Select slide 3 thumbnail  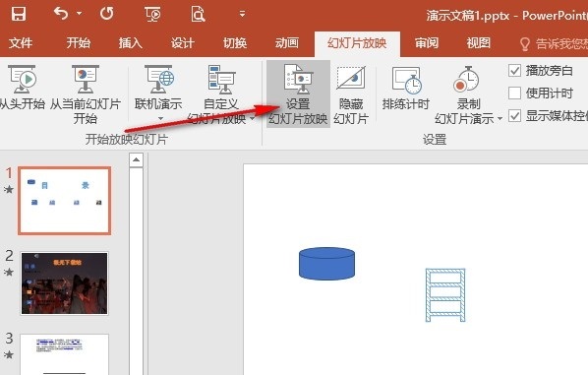(x=65, y=354)
